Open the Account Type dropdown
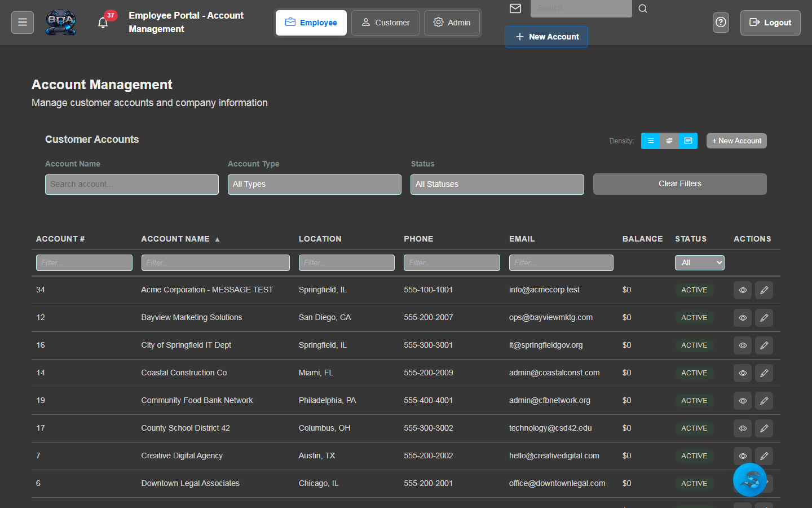The image size is (812, 508). 314,184
